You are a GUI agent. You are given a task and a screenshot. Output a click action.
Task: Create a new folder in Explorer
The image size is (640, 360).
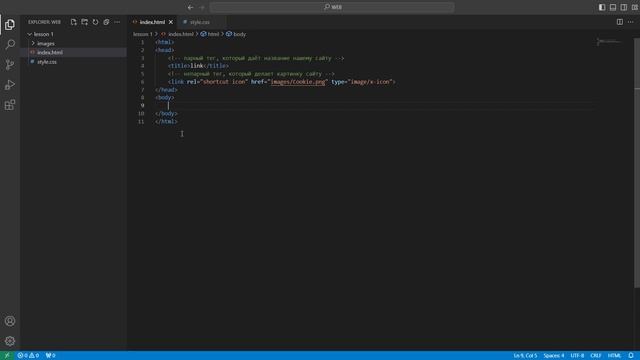point(84,22)
